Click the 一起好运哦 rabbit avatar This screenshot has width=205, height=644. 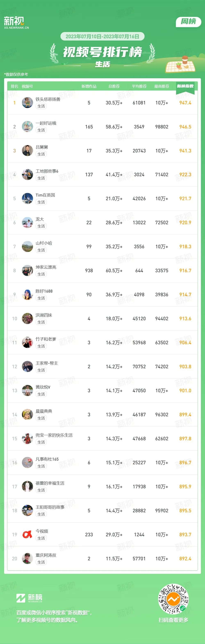[27, 127]
